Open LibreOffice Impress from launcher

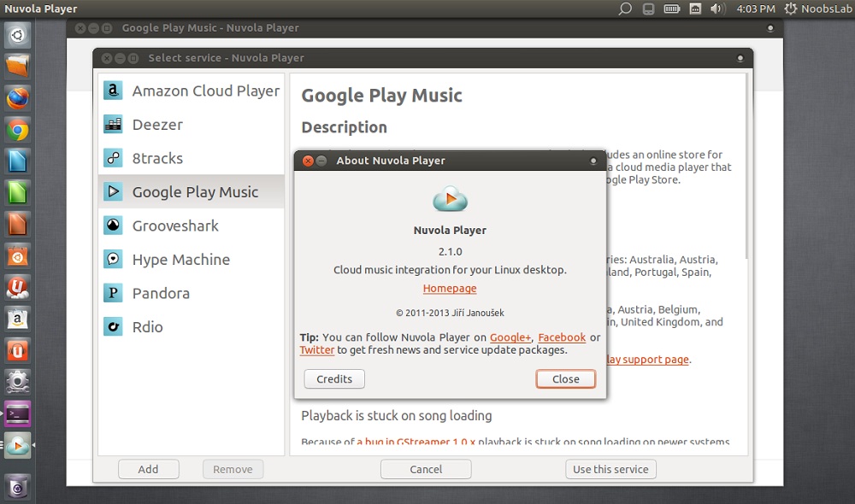click(x=17, y=225)
